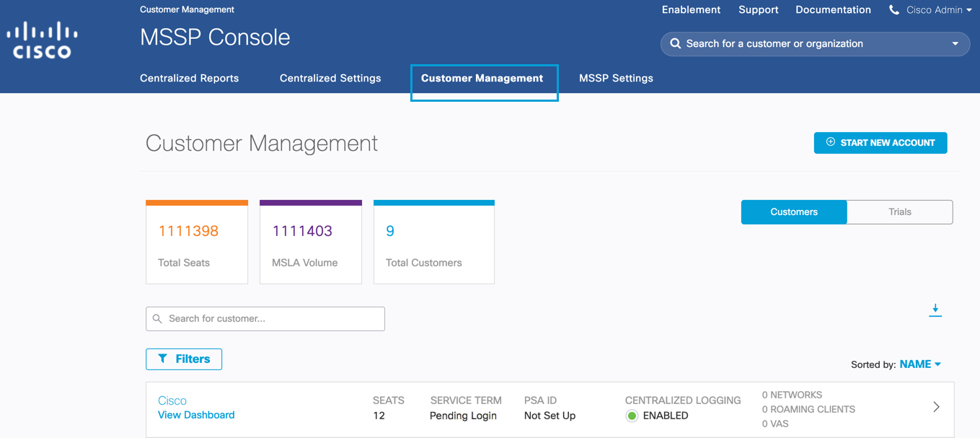Expand the Cisco customer row chevron
The height and width of the screenshot is (438, 980).
click(x=936, y=407)
